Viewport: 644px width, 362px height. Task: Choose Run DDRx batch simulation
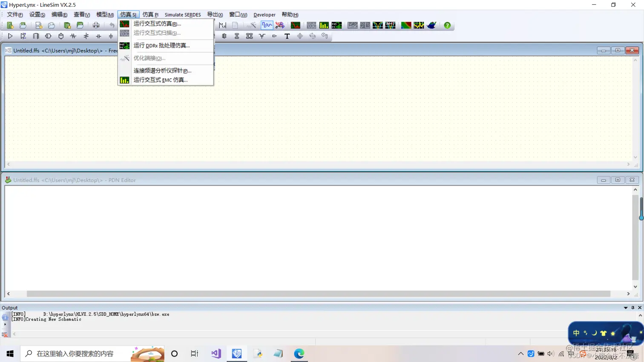coord(166,46)
